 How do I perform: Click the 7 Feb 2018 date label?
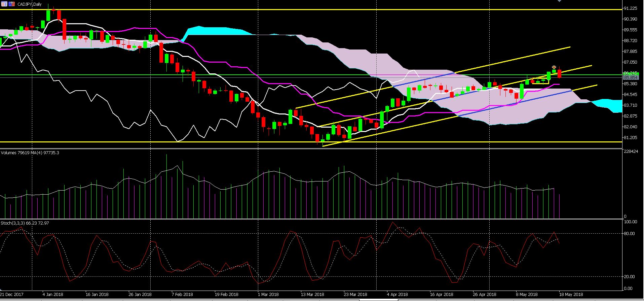182,295
